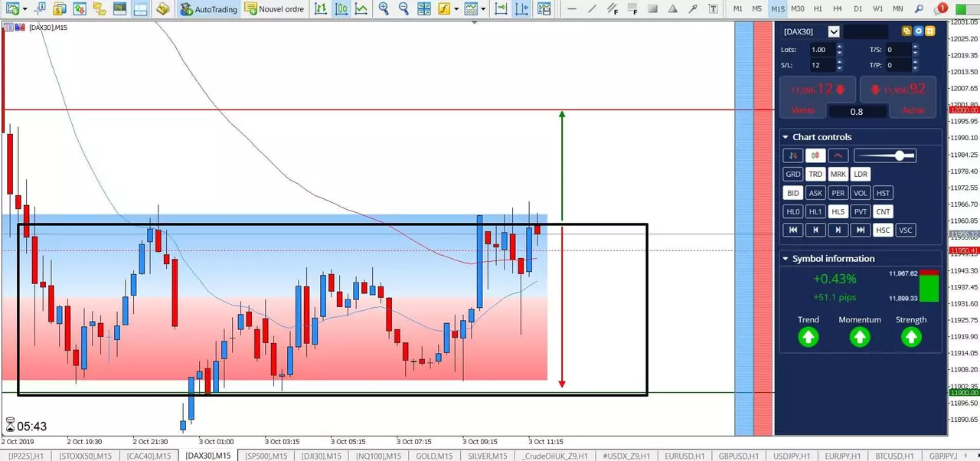Select the text label tool
Viewport: 980px width, 461px height.
pyautogui.click(x=713, y=9)
